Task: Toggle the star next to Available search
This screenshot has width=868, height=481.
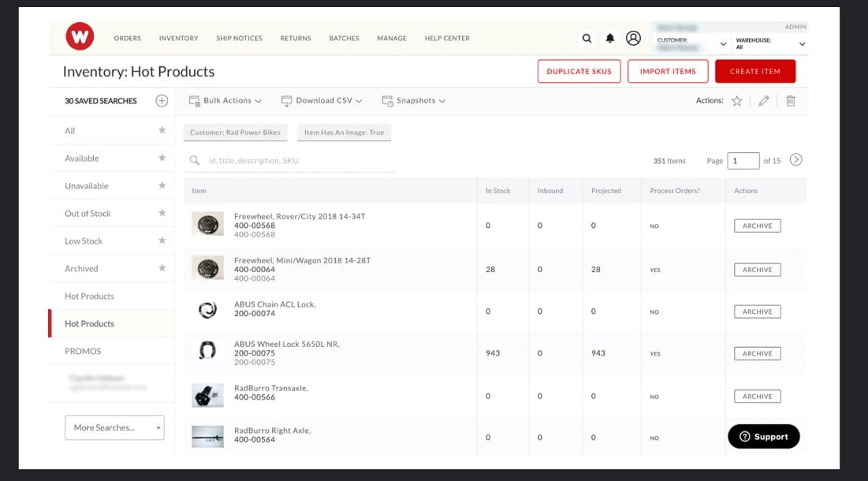Action: [x=162, y=158]
